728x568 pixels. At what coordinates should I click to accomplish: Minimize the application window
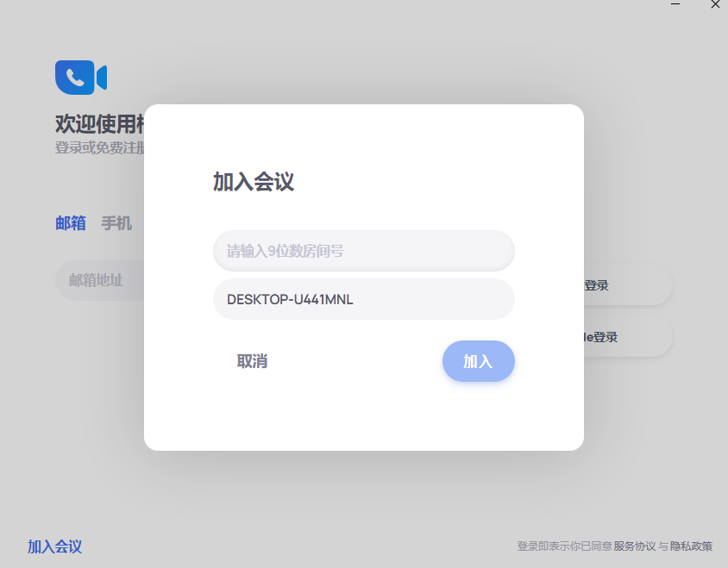(677, 5)
